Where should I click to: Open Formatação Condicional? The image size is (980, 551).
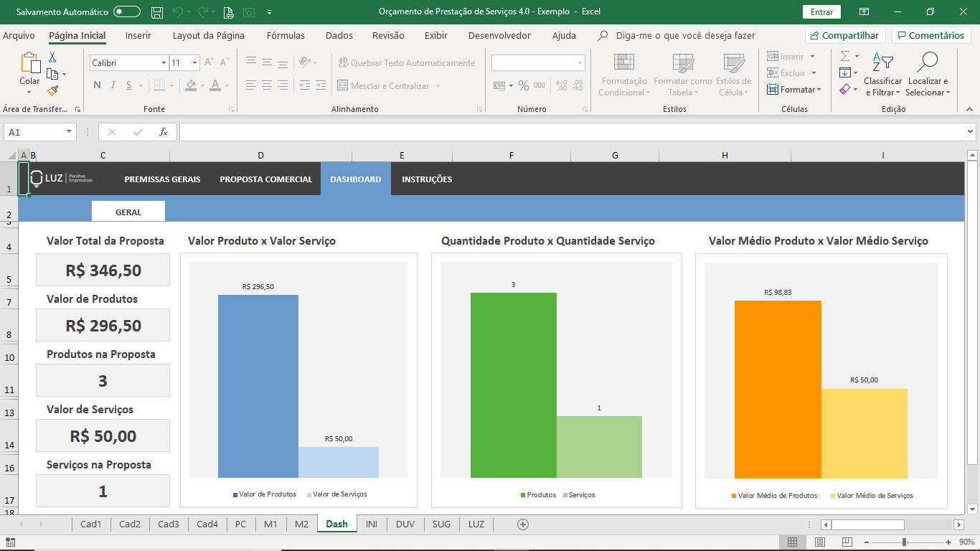coord(623,75)
